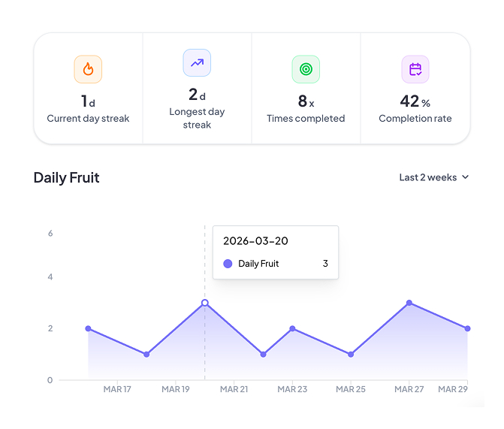
Task: Click the orange flame streak icon
Action: pyautogui.click(x=88, y=69)
